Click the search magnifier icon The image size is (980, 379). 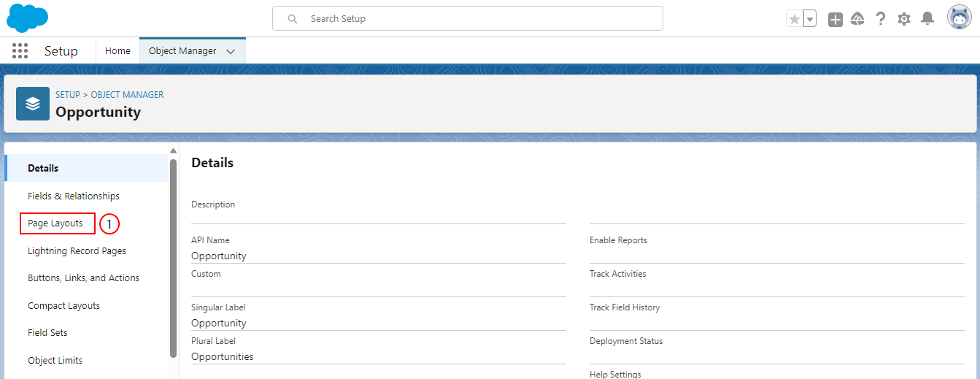coord(293,19)
